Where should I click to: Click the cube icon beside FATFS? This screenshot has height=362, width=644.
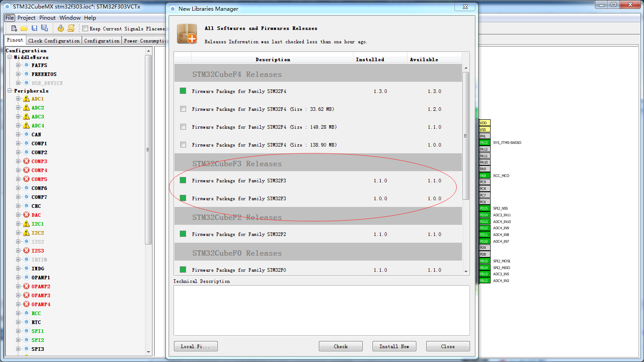[x=26, y=65]
